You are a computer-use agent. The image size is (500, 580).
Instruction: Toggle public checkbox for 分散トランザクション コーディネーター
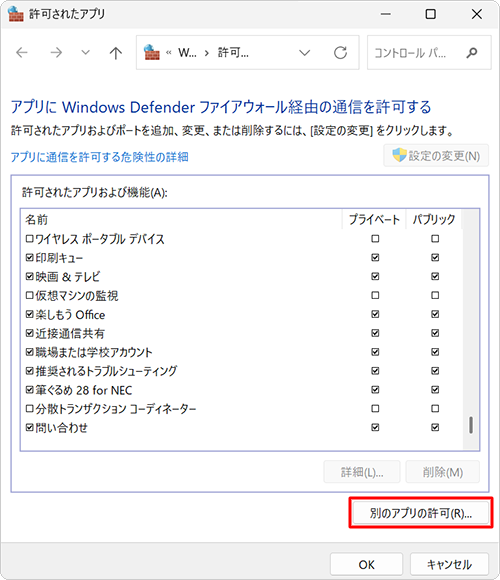tap(435, 408)
